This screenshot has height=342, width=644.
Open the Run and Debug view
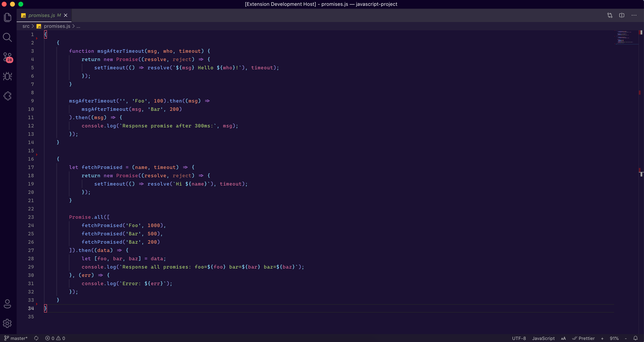pyautogui.click(x=7, y=76)
